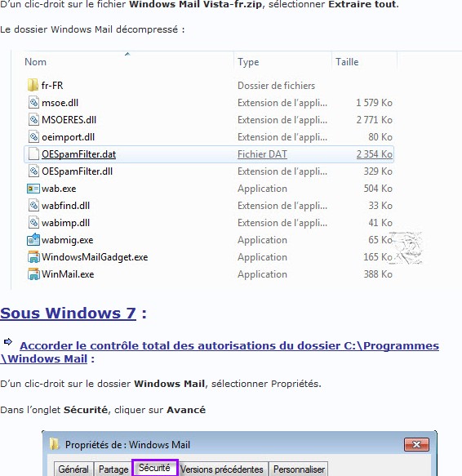Open the Général tab
Image resolution: width=462 pixels, height=476 pixels.
[73, 469]
